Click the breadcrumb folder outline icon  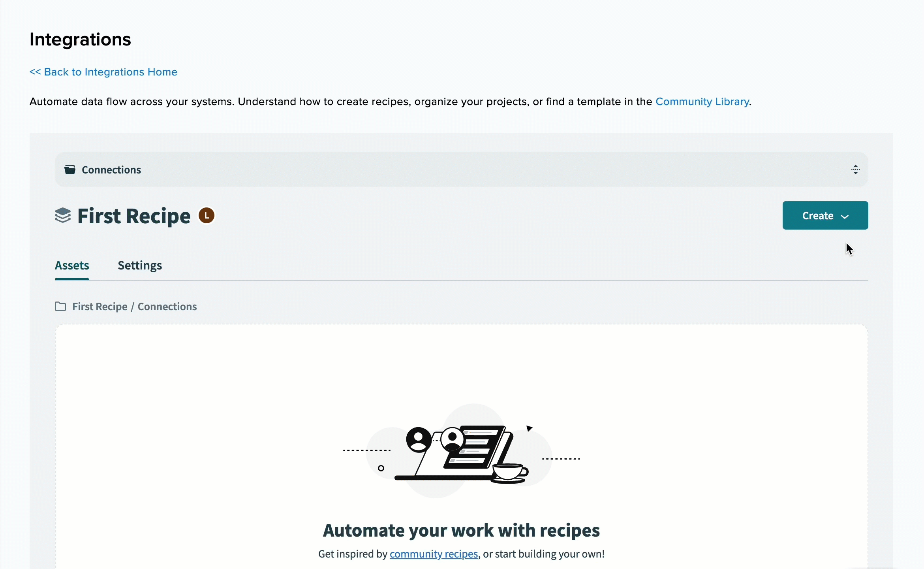60,306
